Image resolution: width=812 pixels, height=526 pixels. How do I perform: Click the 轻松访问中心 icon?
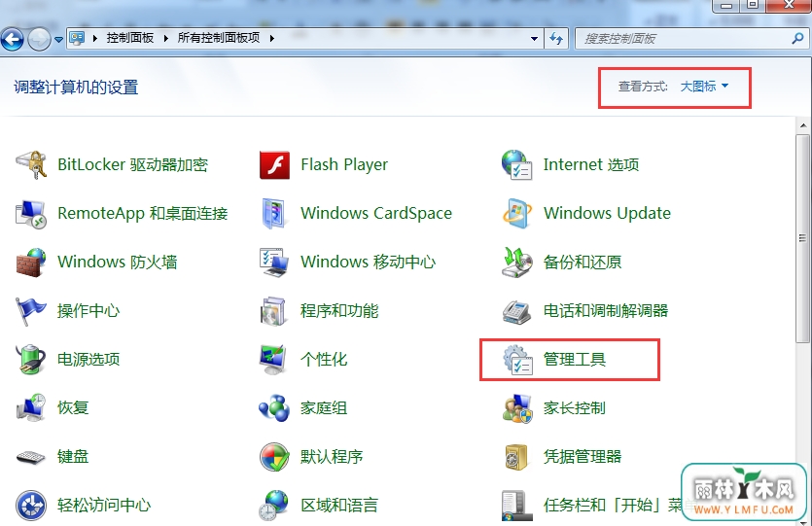coord(31,506)
